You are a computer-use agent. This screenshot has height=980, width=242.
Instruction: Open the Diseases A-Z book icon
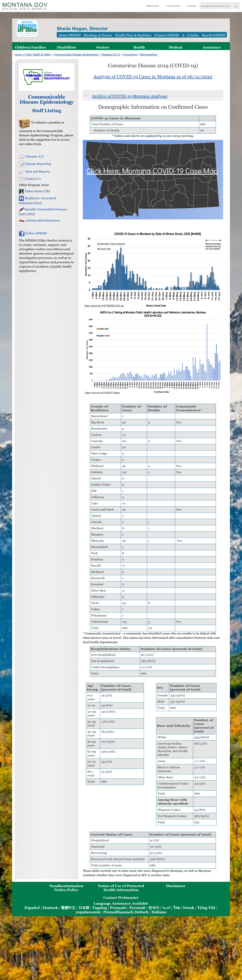click(x=22, y=156)
